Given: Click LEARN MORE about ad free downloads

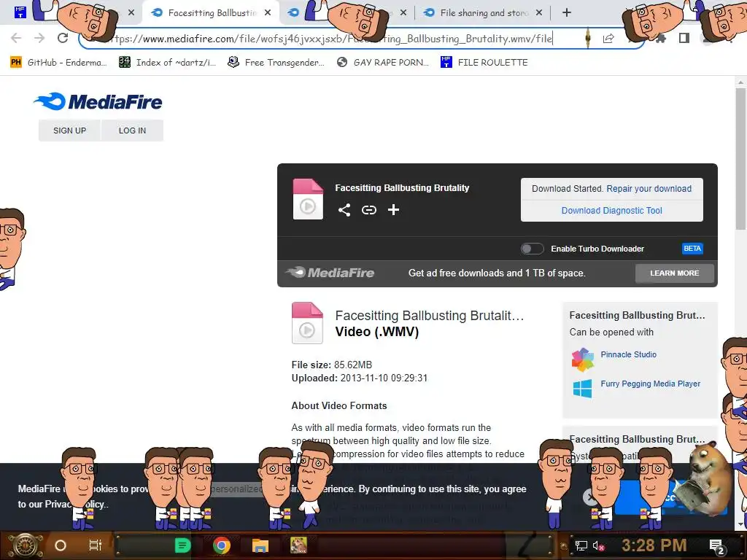Looking at the screenshot, I should point(675,273).
